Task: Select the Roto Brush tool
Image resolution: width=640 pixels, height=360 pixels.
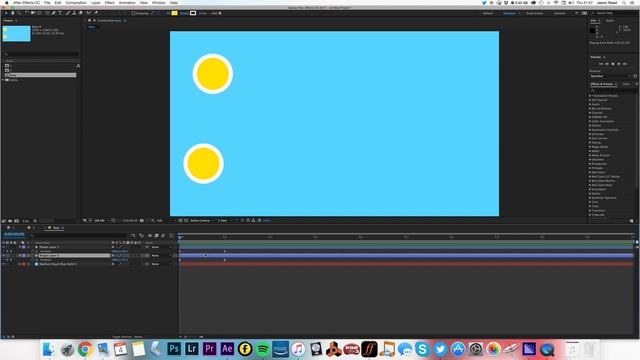Action: (88, 13)
